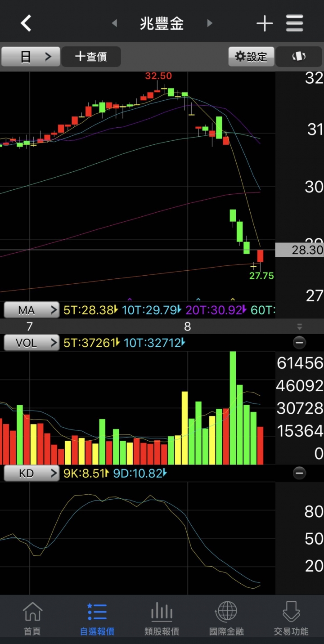Tap the 32.50 high price marker
Screen dimensions: 324x644
(158, 76)
